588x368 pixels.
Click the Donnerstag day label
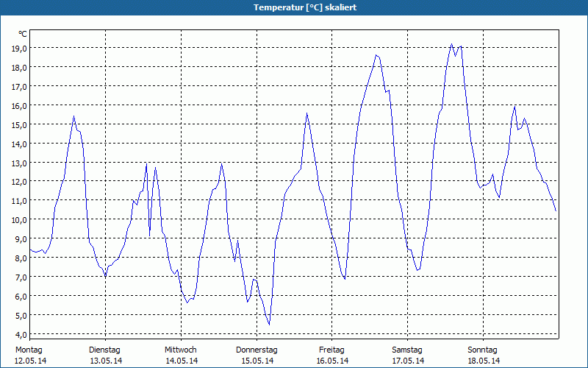(x=257, y=350)
